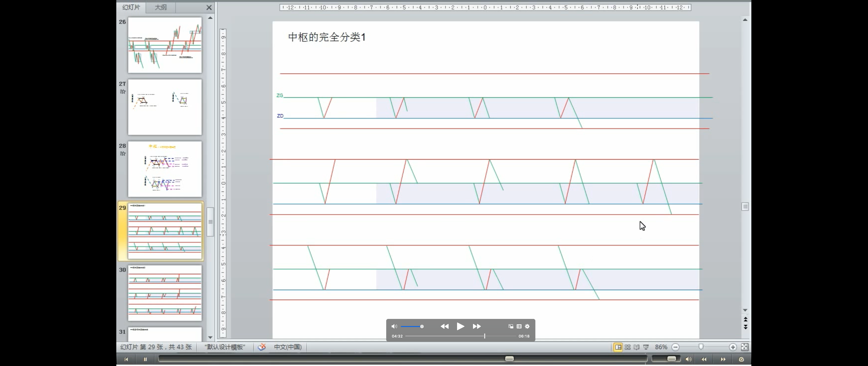This screenshot has height=366, width=868.
Task: Click slide count 幻灯片 第 29 张 status
Action: pyautogui.click(x=156, y=347)
